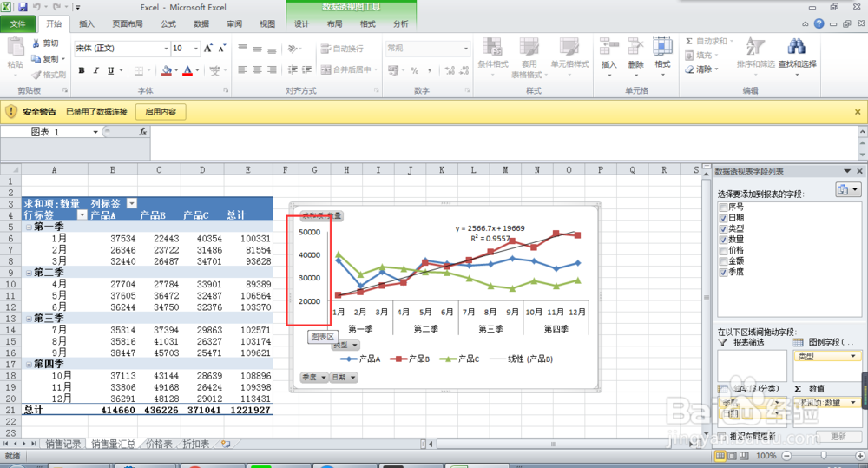This screenshot has width=868, height=468.
Task: Switch to the 页面布局 ribbon tab
Action: [x=128, y=23]
